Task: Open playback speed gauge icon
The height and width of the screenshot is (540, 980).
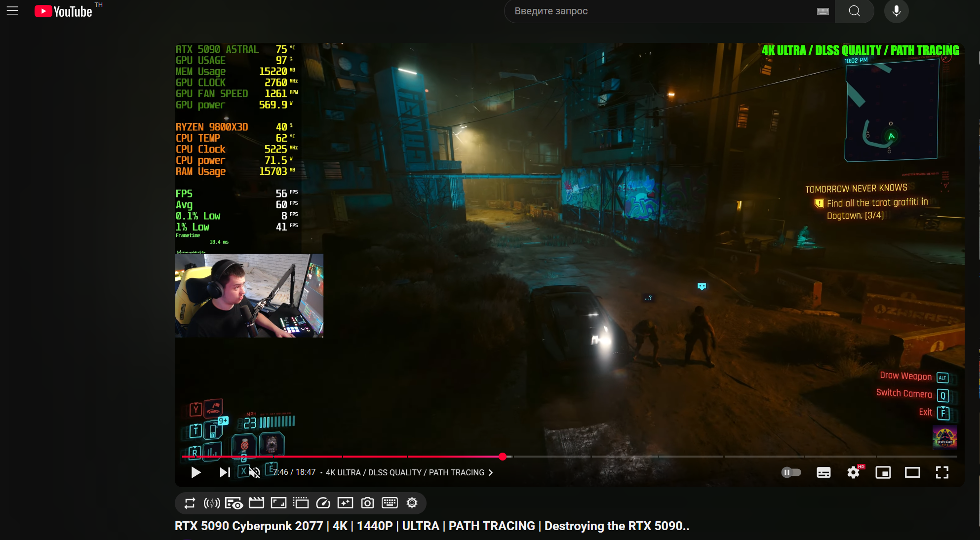Action: pos(323,503)
